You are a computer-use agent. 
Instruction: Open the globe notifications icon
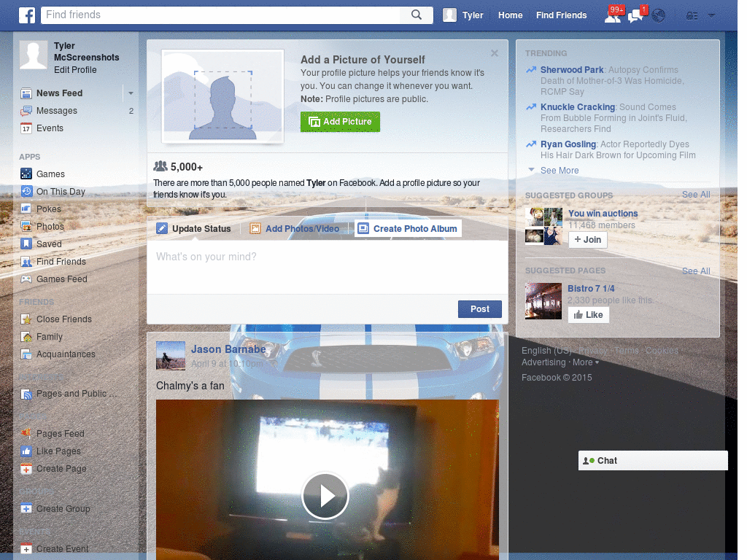click(x=659, y=16)
